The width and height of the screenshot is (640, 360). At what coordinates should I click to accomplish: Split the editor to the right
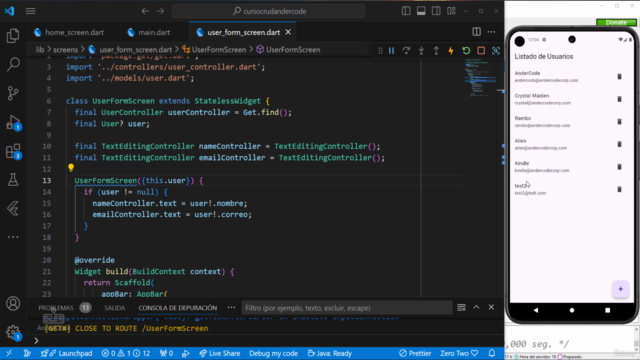[476, 32]
